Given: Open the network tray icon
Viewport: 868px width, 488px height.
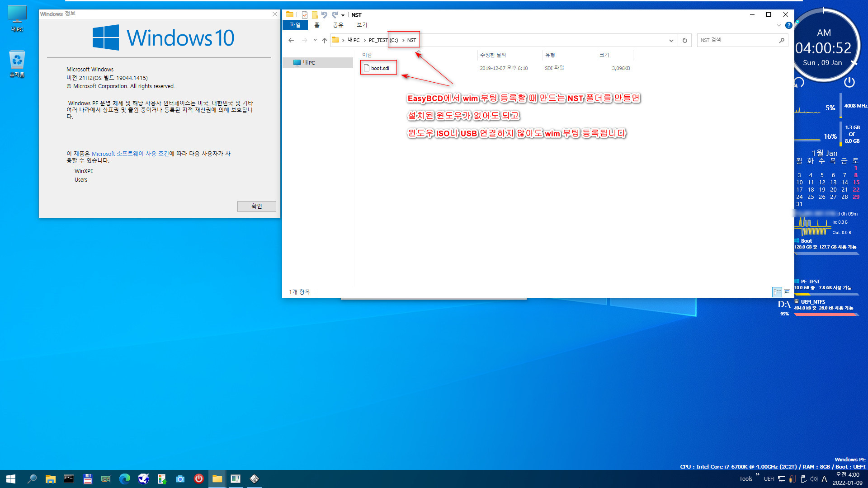Looking at the screenshot, I should click(x=782, y=479).
